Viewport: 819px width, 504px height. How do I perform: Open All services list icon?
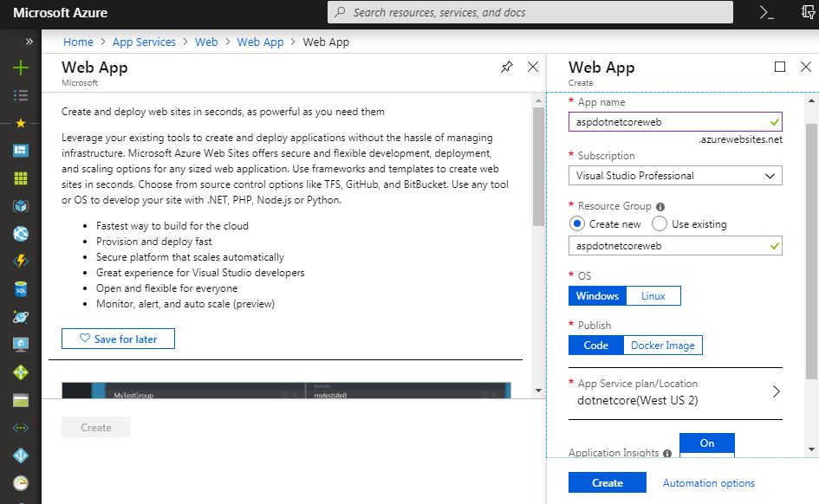pyautogui.click(x=21, y=95)
